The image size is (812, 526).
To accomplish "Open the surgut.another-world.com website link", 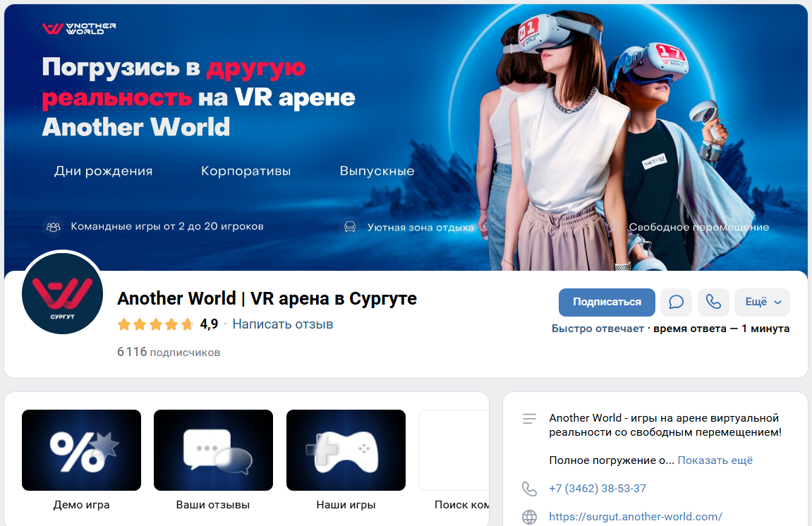I will (x=636, y=517).
